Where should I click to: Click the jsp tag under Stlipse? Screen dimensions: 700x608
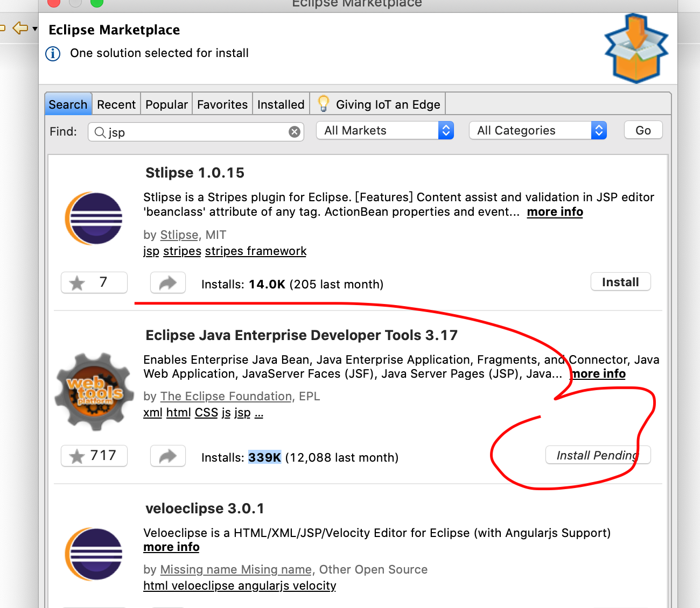151,251
